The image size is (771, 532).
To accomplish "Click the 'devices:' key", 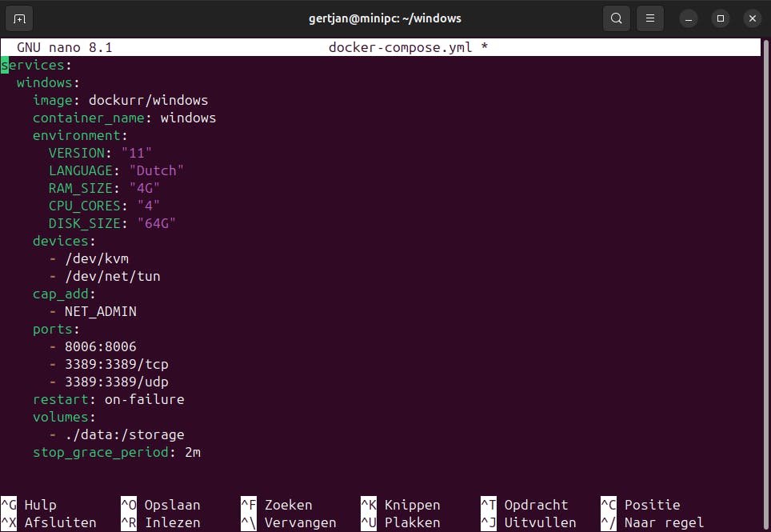I will [x=64, y=241].
